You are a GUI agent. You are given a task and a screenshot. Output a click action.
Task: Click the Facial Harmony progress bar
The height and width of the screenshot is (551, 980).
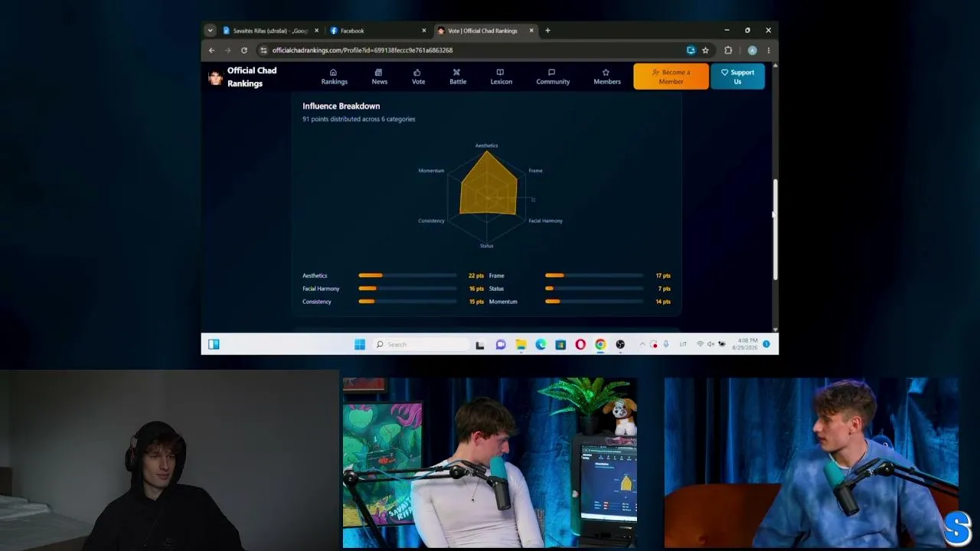pyautogui.click(x=407, y=289)
